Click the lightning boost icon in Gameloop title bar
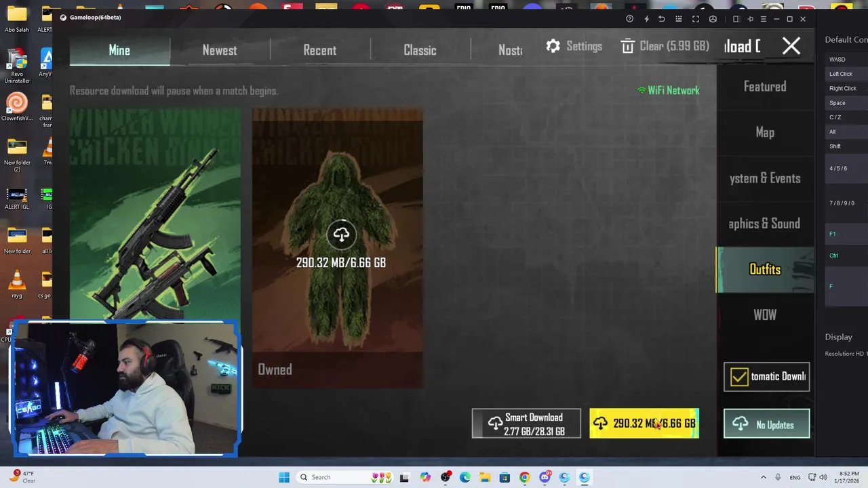This screenshot has width=868, height=488. (646, 19)
